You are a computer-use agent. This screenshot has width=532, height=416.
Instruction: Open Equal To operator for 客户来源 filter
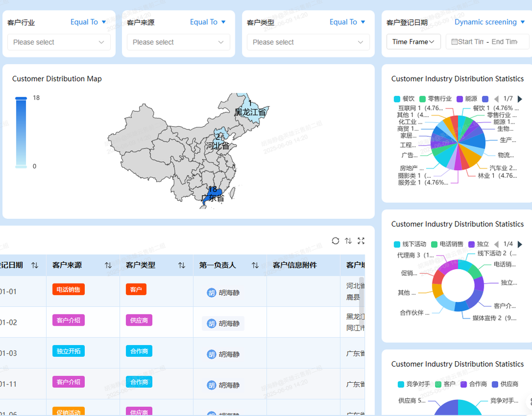click(208, 22)
